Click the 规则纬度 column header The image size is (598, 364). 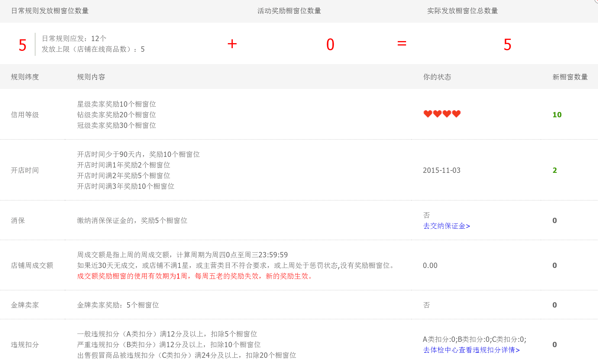tap(25, 77)
